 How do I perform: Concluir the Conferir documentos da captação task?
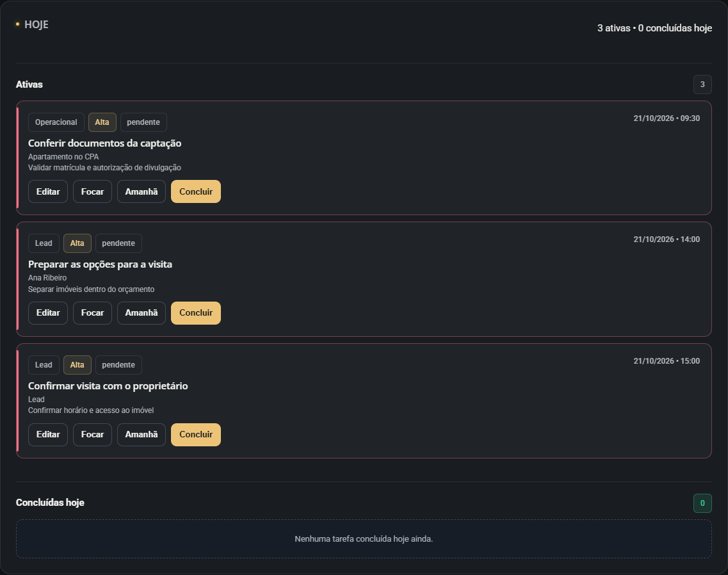[196, 191]
